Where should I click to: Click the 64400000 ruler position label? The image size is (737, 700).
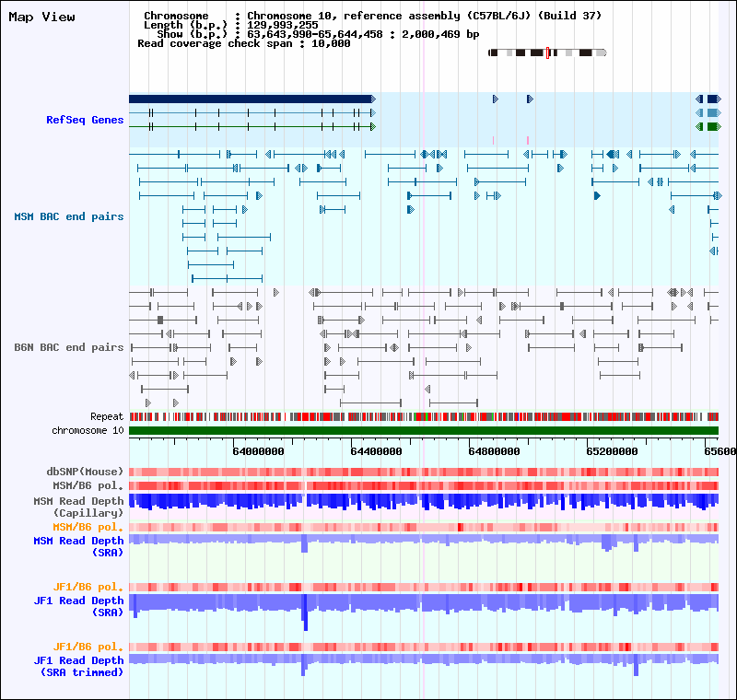[376, 451]
